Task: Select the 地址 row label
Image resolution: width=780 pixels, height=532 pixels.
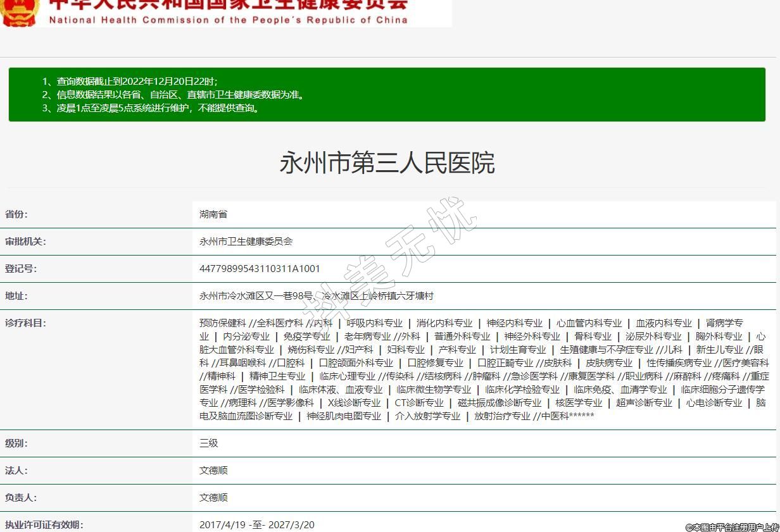Action: point(16,296)
